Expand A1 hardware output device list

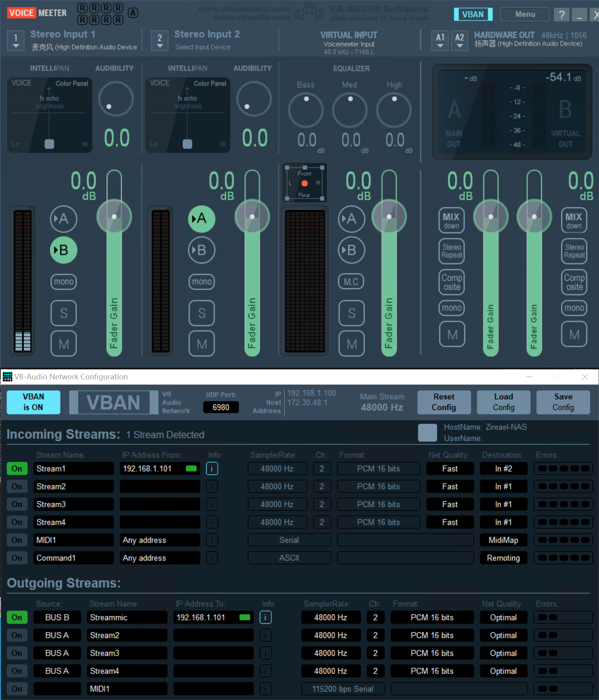pos(440,41)
